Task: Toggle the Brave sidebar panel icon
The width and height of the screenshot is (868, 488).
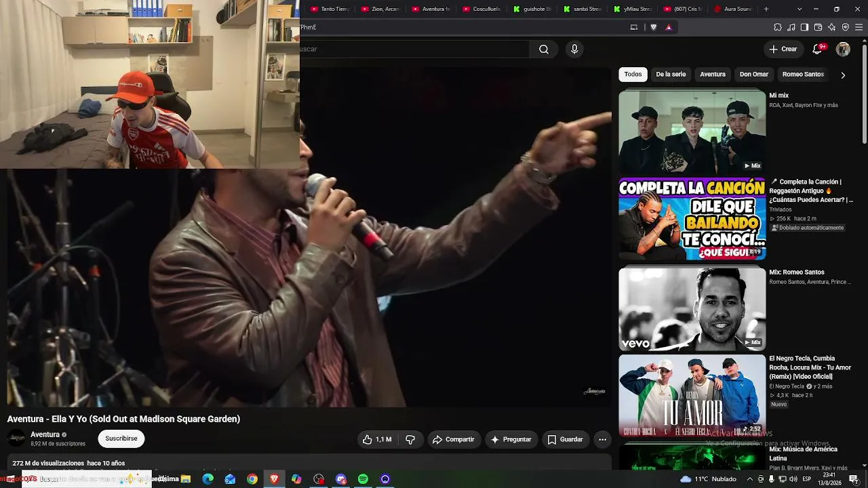Action: (804, 27)
